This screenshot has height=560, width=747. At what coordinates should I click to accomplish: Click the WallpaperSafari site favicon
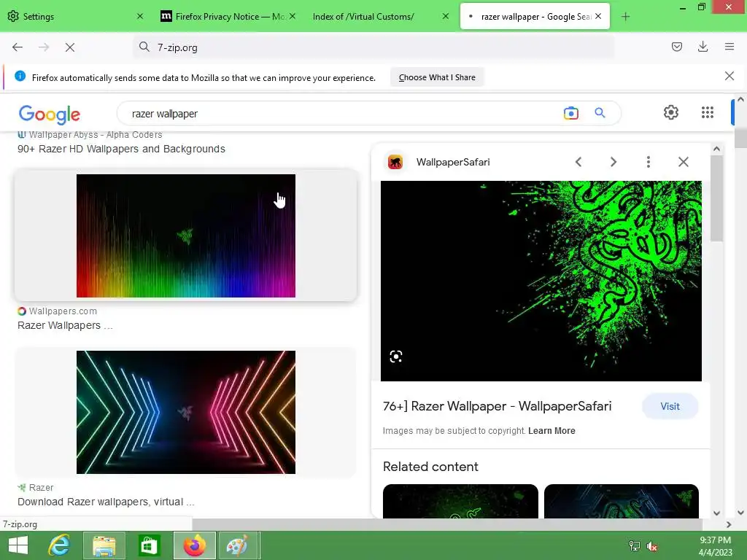click(395, 162)
